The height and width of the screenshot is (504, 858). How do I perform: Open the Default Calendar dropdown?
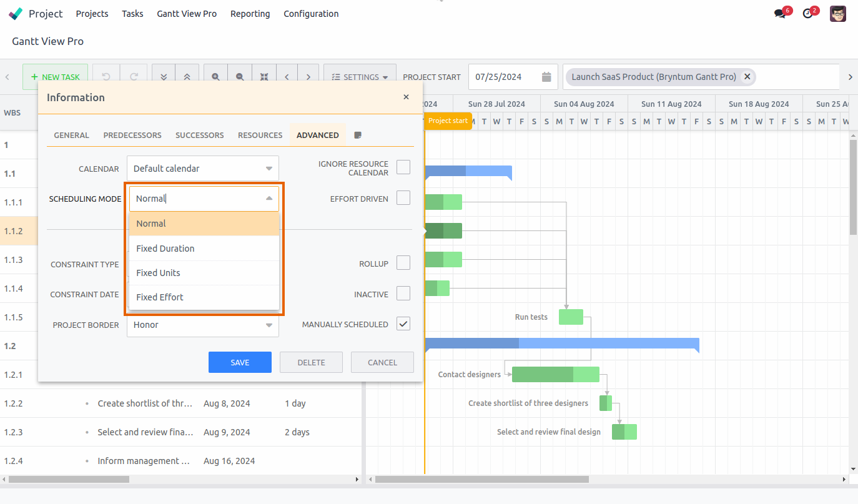[202, 168]
